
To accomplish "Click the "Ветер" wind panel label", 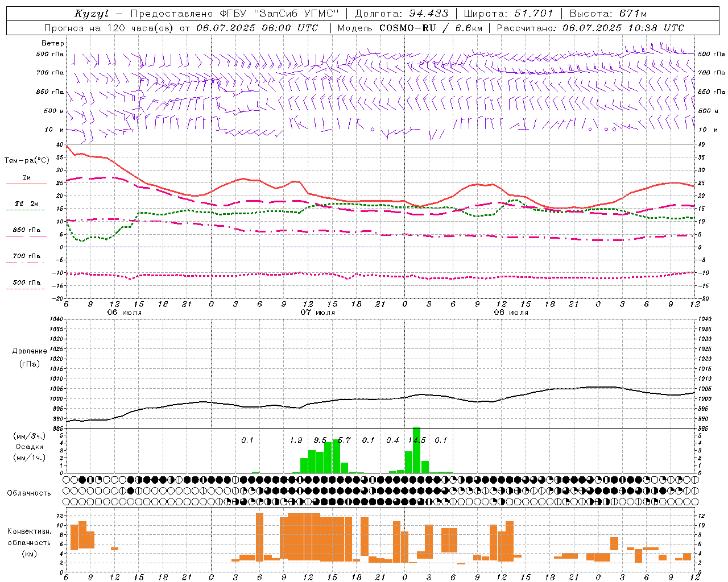I will point(53,43).
